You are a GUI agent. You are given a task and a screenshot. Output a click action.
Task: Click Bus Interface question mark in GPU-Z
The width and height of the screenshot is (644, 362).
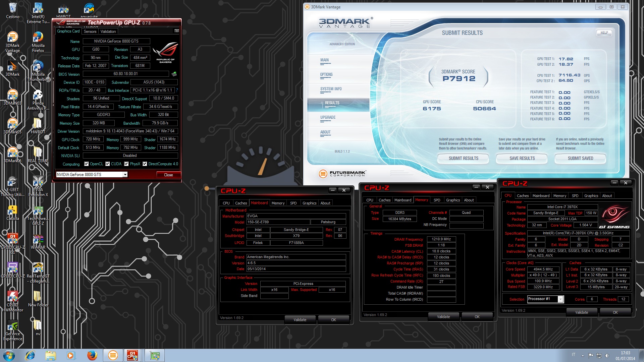click(177, 90)
